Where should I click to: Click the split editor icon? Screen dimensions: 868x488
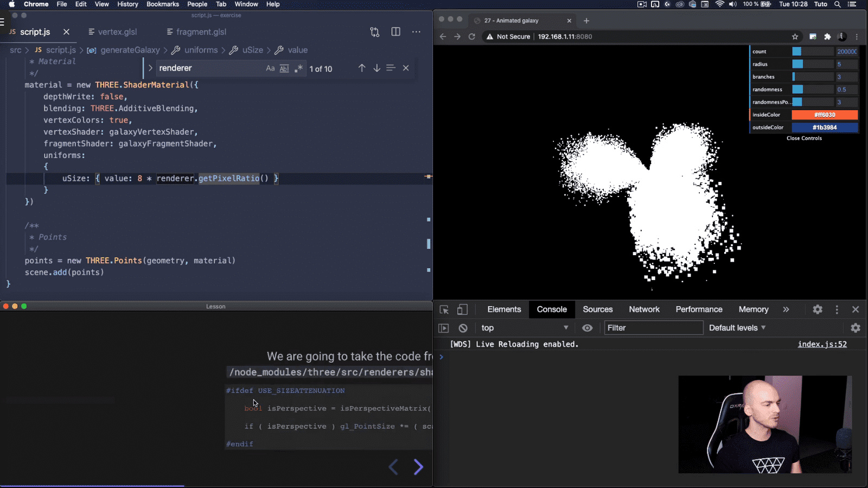click(x=395, y=32)
